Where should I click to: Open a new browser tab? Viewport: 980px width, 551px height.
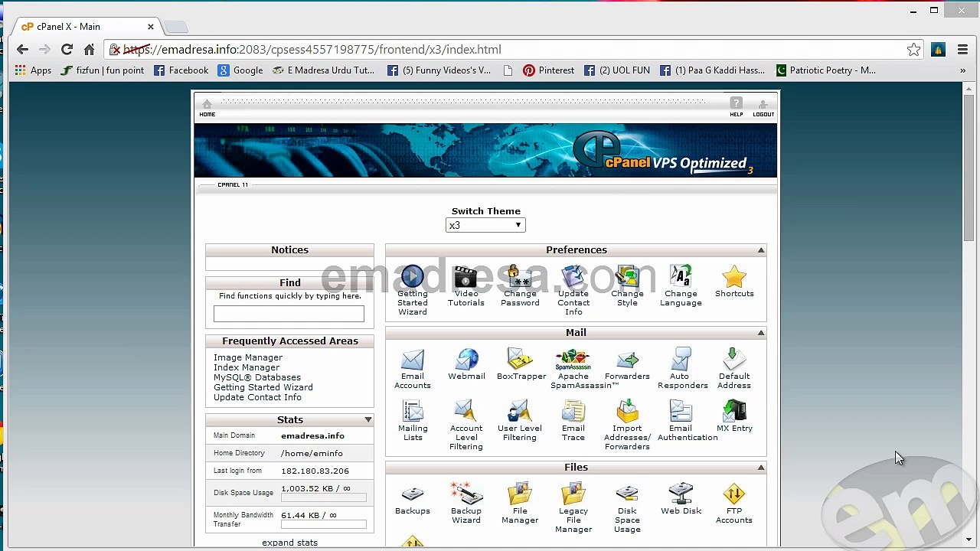[x=175, y=27]
